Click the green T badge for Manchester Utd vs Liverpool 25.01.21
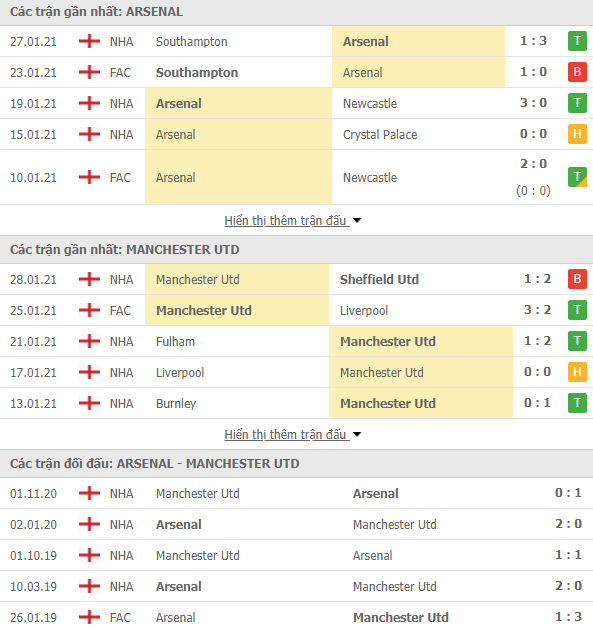Image resolution: width=593 pixels, height=631 pixels. pyautogui.click(x=577, y=310)
